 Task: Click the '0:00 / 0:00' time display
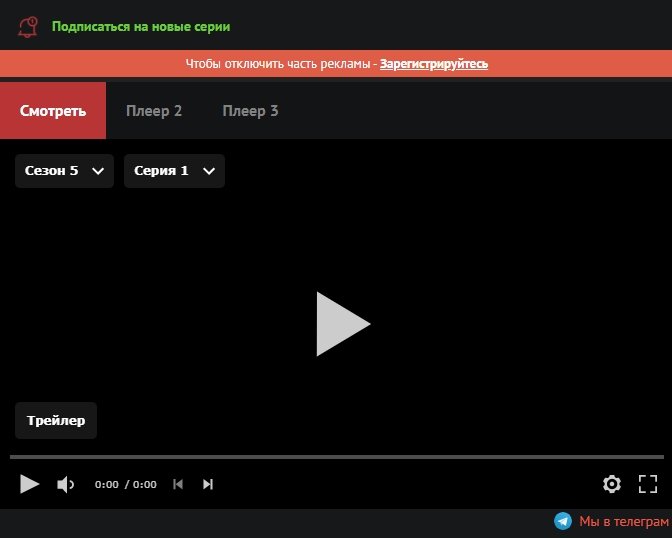126,484
